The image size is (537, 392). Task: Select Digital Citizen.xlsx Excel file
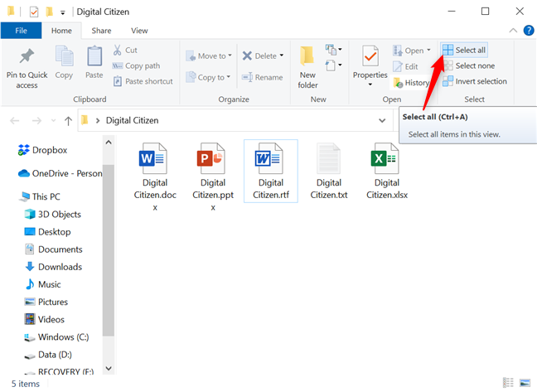(x=387, y=172)
